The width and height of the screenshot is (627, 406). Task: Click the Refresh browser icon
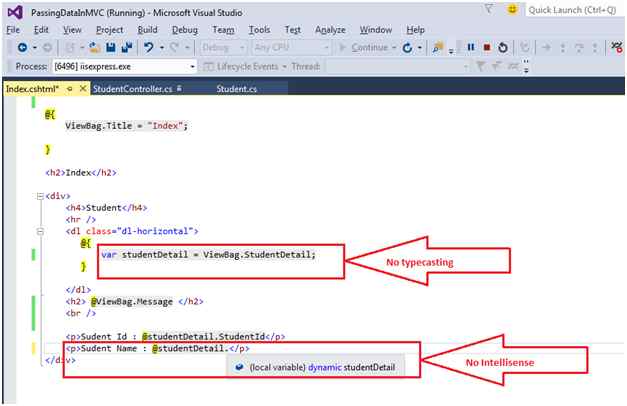[x=407, y=48]
